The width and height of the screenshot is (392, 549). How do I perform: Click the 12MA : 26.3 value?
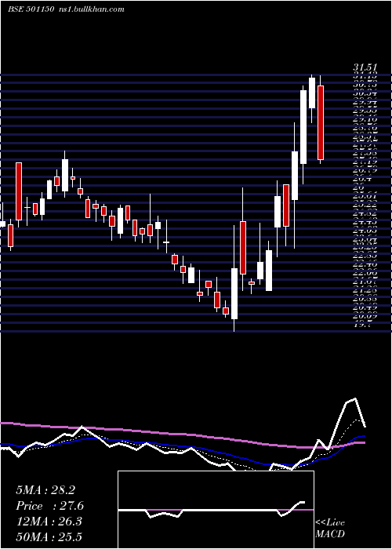coord(49,522)
